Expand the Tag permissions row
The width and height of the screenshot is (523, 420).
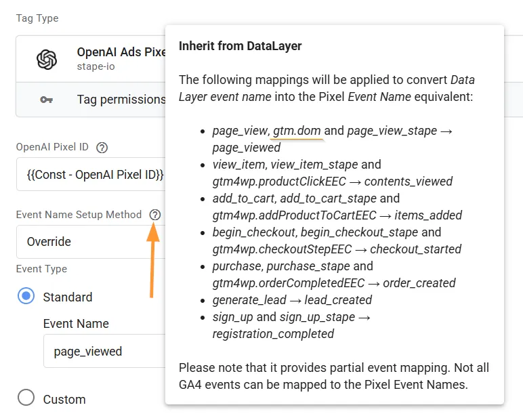pos(91,100)
